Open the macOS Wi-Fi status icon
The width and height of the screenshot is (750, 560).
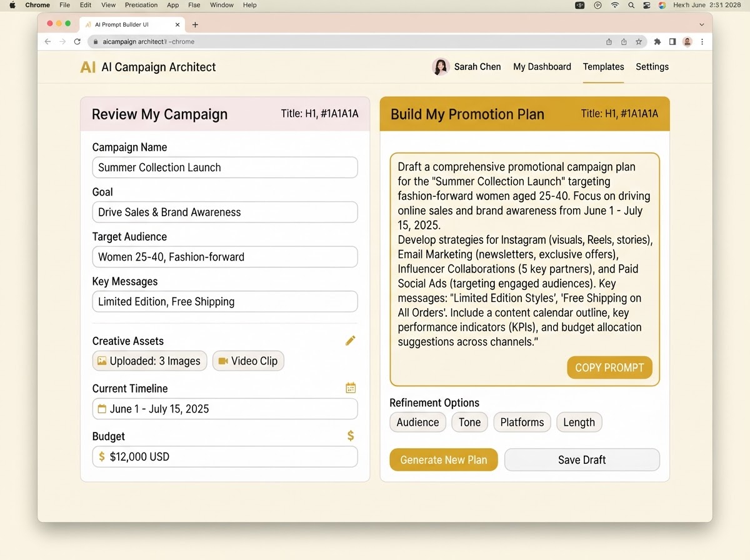[615, 5]
